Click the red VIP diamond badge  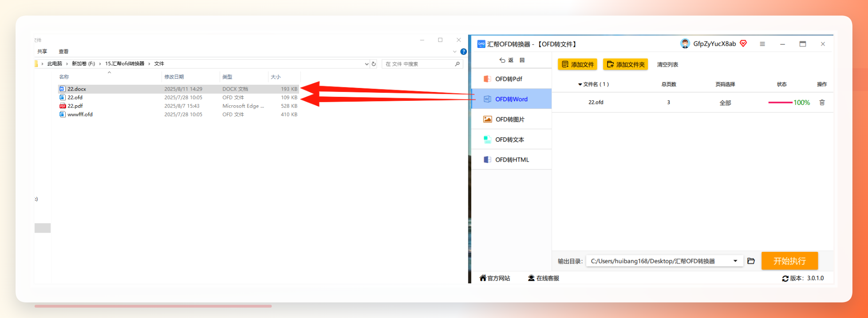pyautogui.click(x=743, y=44)
